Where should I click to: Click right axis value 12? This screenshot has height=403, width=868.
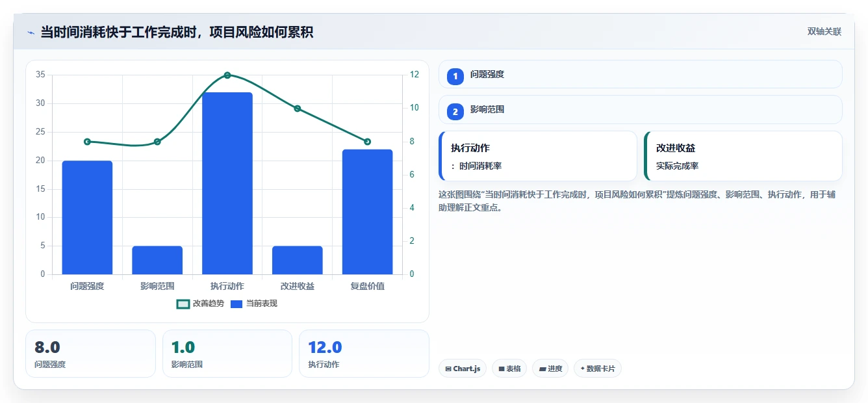pos(415,75)
